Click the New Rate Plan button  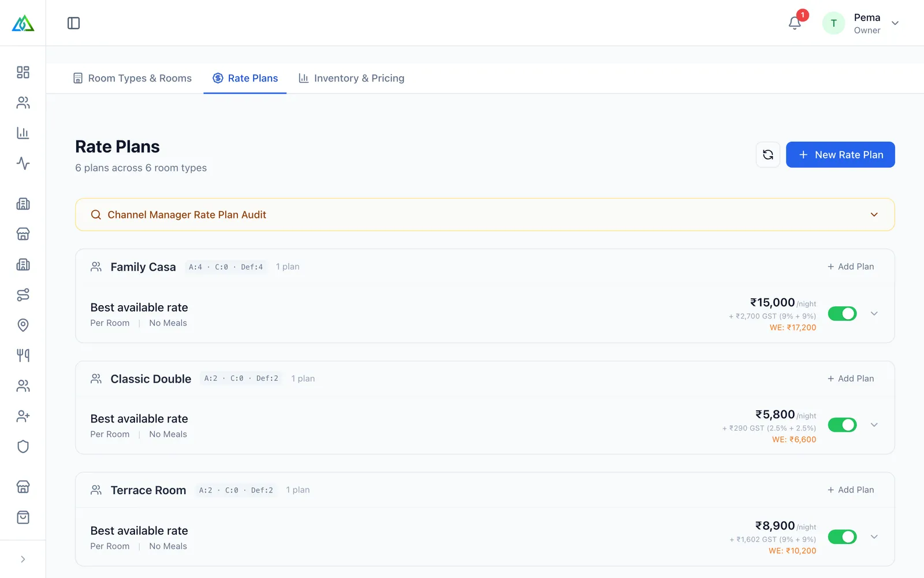(x=840, y=155)
